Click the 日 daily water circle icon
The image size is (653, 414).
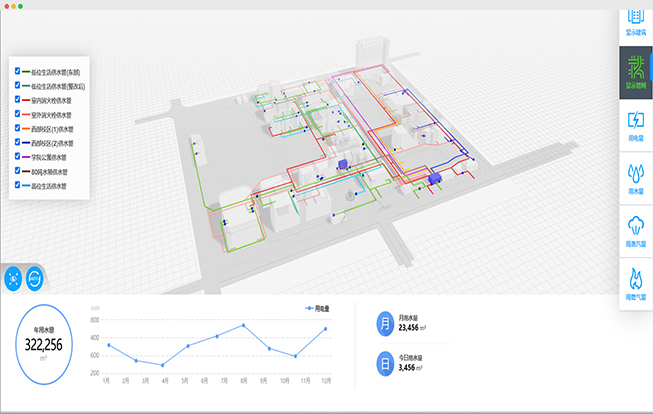click(385, 363)
